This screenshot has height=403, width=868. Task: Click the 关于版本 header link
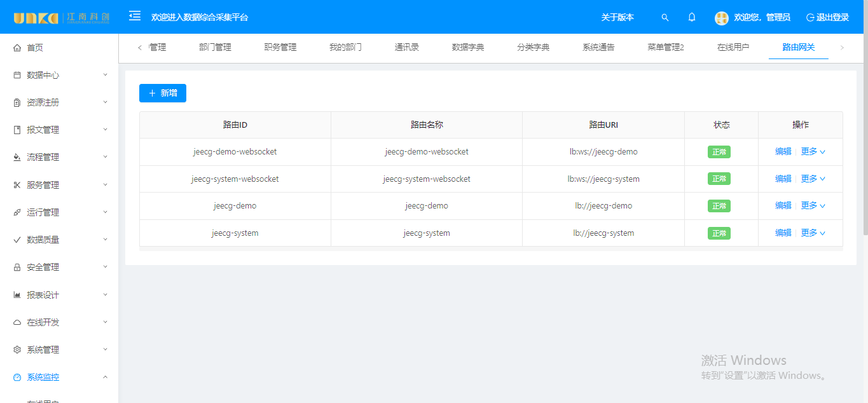pyautogui.click(x=617, y=18)
